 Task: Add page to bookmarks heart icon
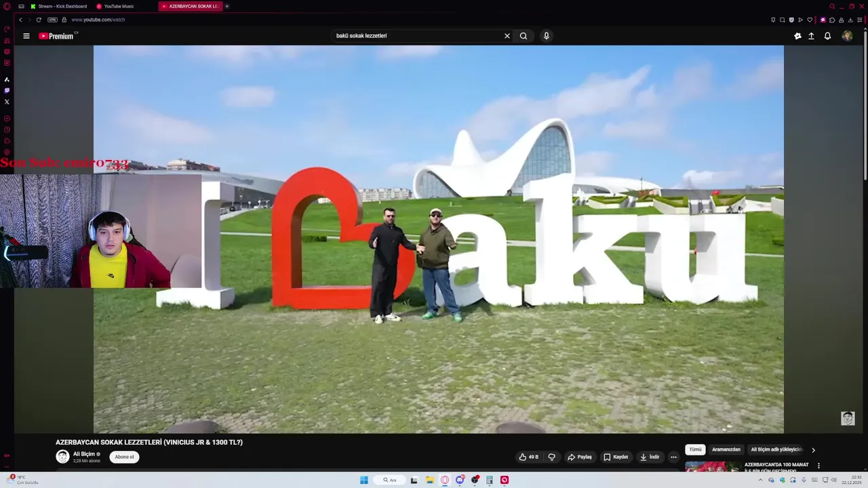click(x=810, y=20)
